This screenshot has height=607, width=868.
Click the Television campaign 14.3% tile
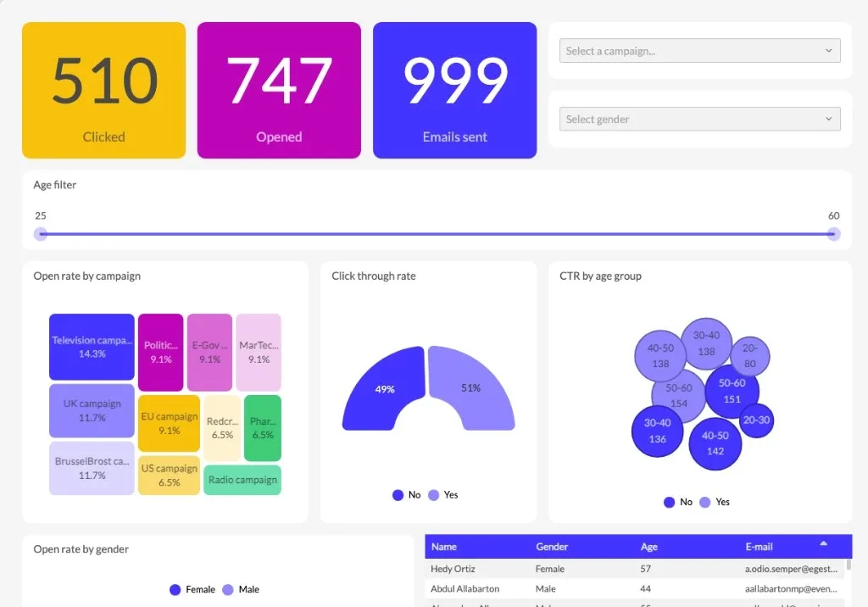(92, 347)
